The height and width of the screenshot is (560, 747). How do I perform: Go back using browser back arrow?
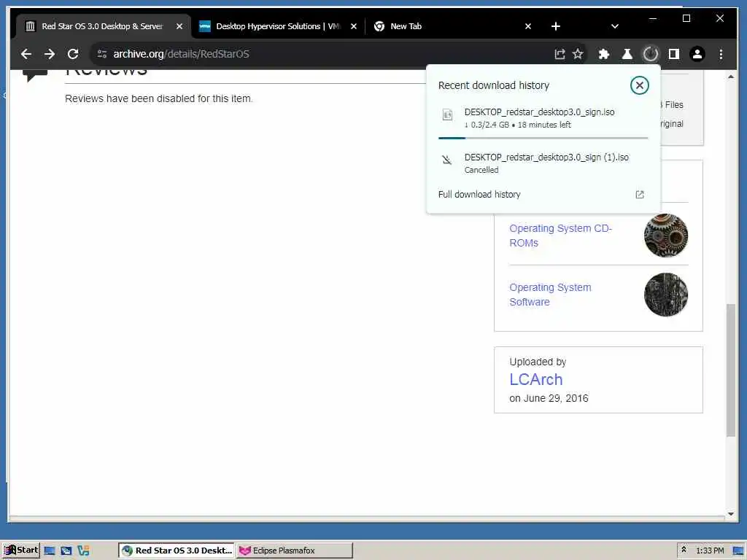pos(26,54)
